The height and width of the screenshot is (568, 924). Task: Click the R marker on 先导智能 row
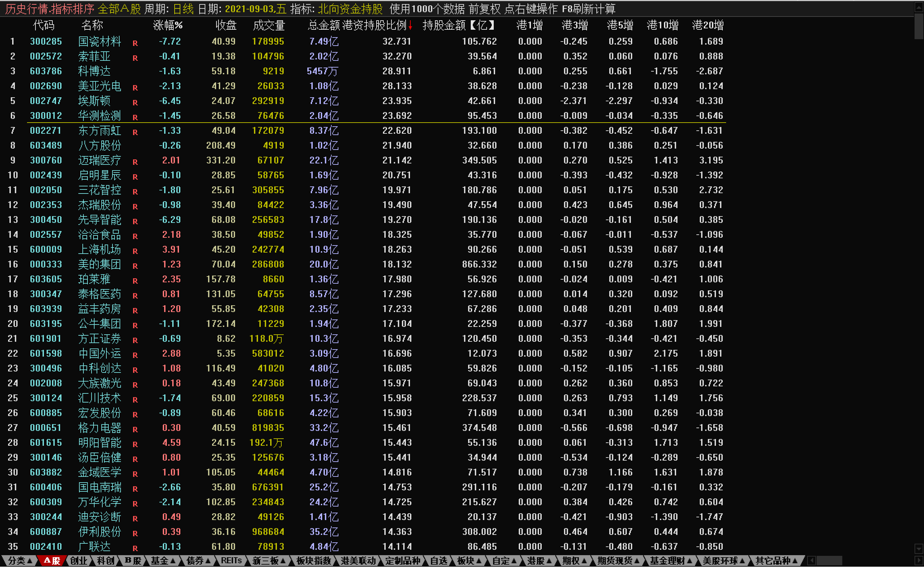tap(135, 222)
